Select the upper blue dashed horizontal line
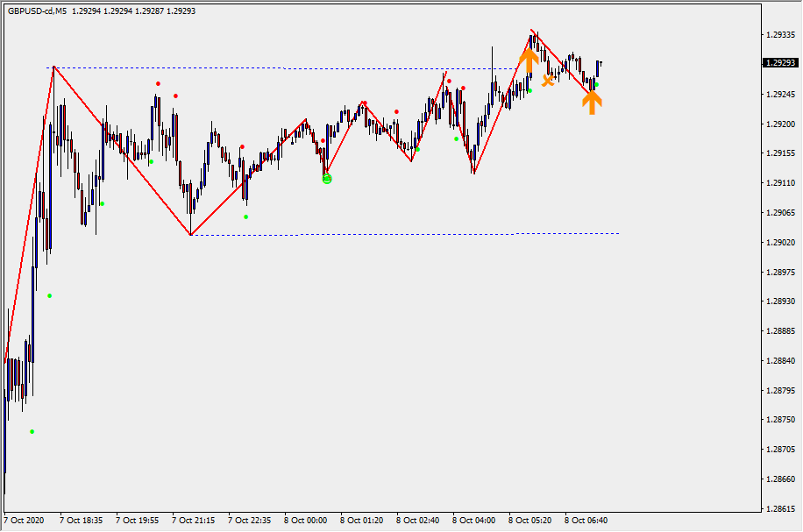The height and width of the screenshot is (532, 803). click(263, 67)
